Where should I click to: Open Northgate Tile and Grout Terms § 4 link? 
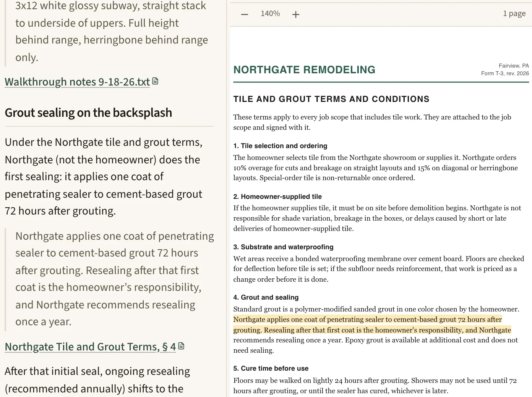(x=90, y=347)
